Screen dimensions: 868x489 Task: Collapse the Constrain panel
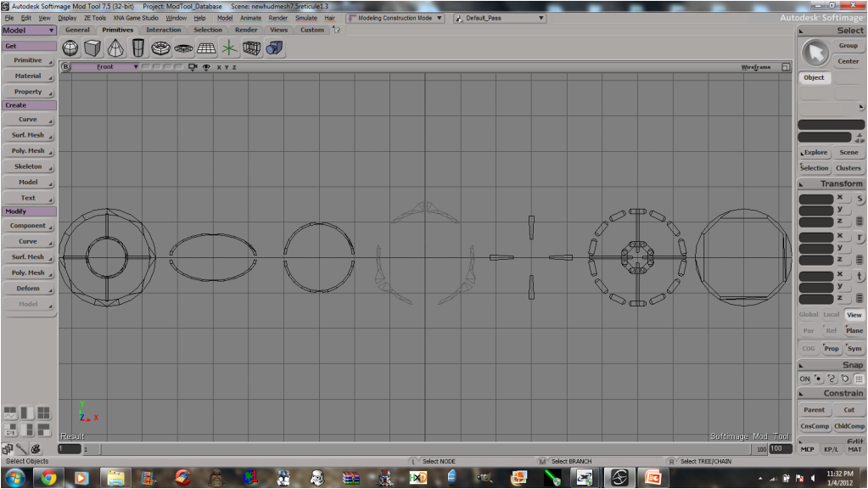800,394
